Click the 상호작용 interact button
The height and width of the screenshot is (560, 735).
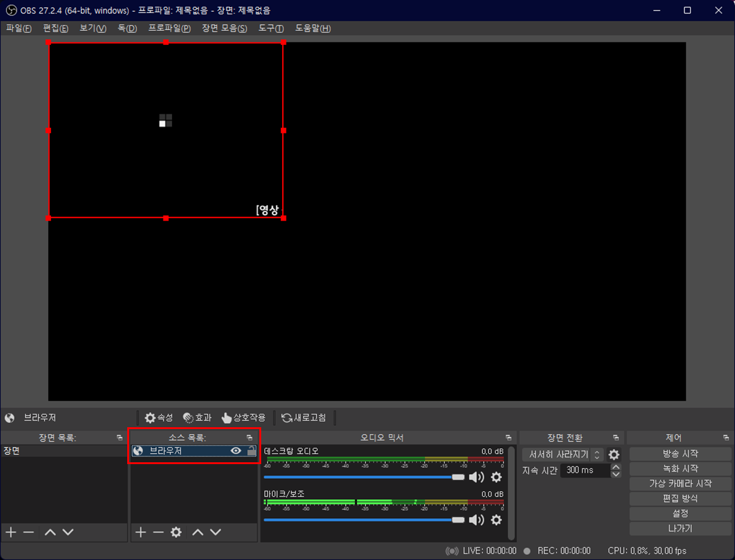[x=243, y=417]
